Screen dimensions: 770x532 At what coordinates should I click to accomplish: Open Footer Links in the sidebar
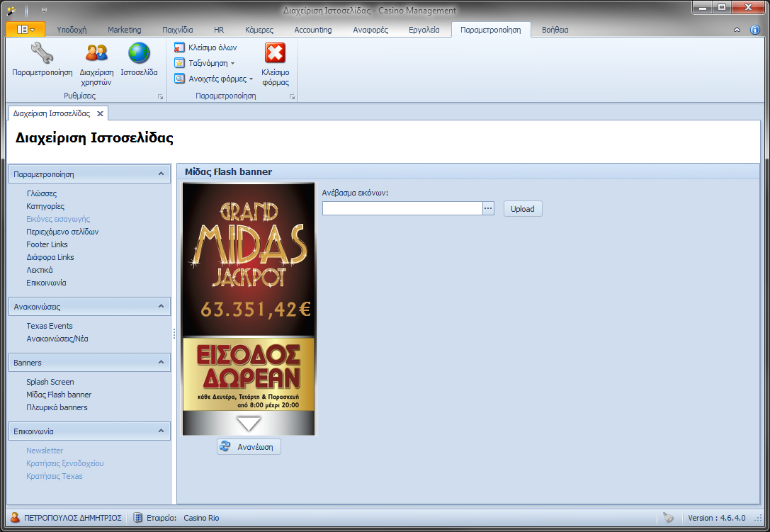(47, 244)
